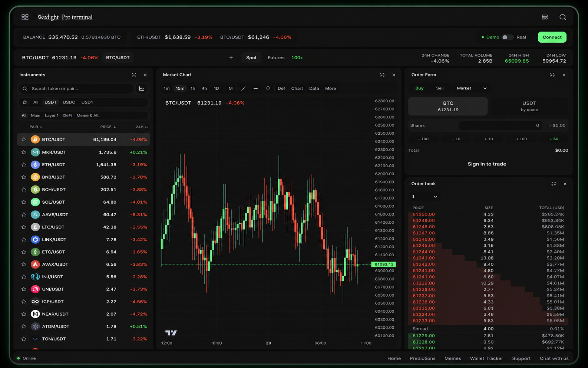Expand the Instruments panel to fullscreen

(134, 75)
